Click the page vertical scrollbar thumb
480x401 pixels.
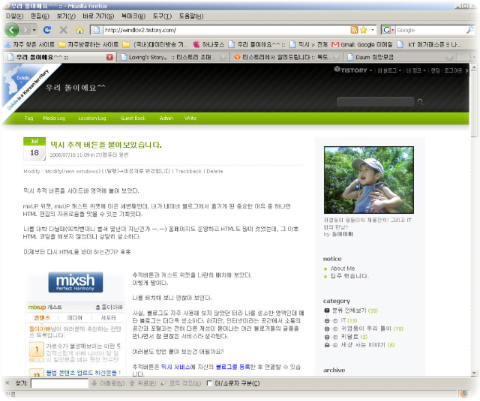coord(474,103)
